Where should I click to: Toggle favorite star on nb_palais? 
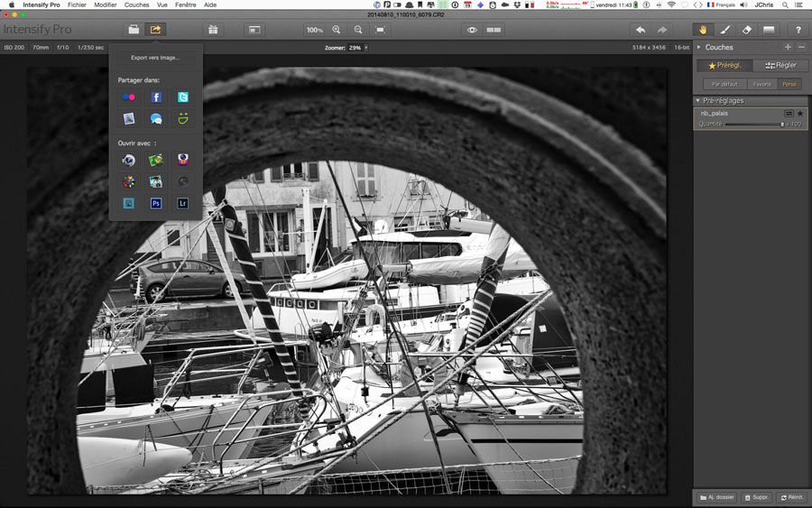[x=800, y=114]
